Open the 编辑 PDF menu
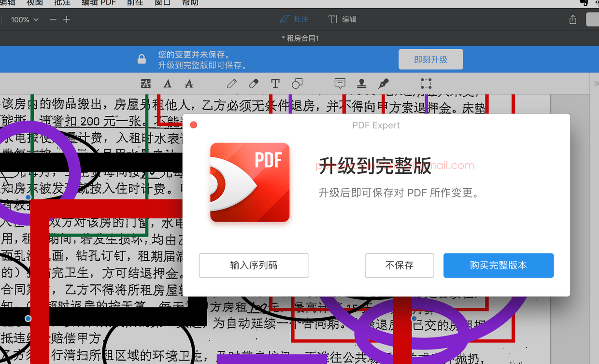This screenshot has width=599, height=364. tap(98, 2)
